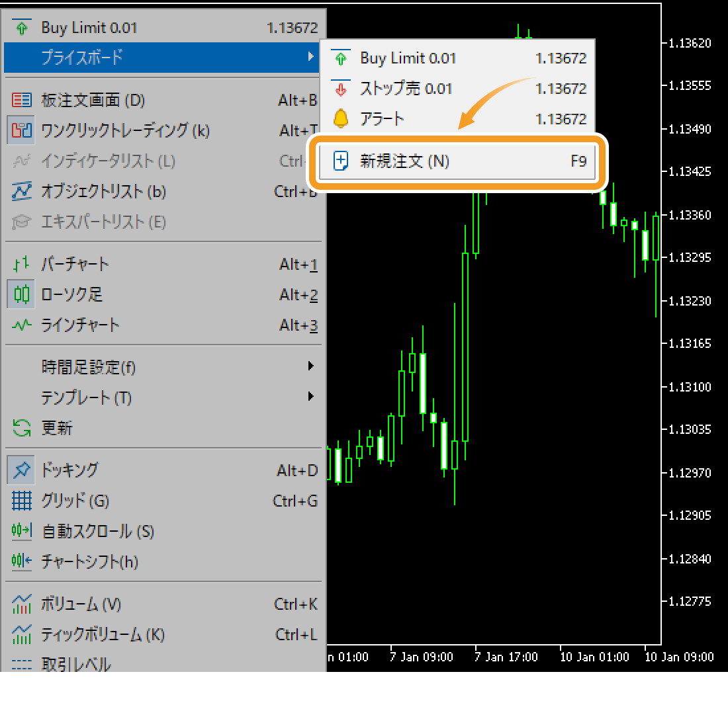The width and height of the screenshot is (728, 705).
Task: Click the Buy Limit green arrow icon in main menu
Action: pyautogui.click(x=21, y=28)
